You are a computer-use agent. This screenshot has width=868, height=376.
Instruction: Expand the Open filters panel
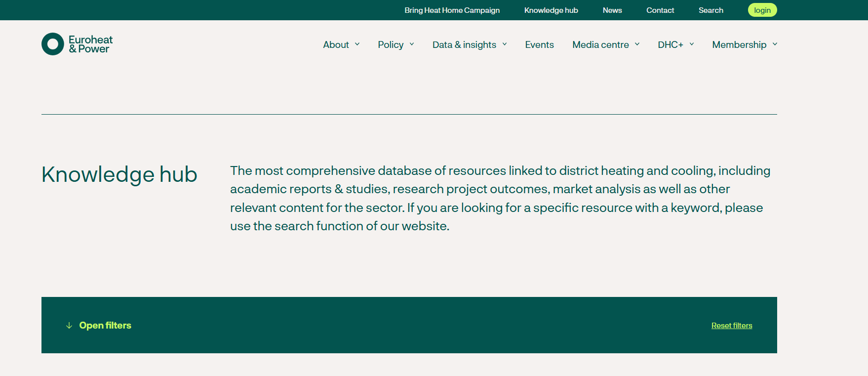coord(105,326)
